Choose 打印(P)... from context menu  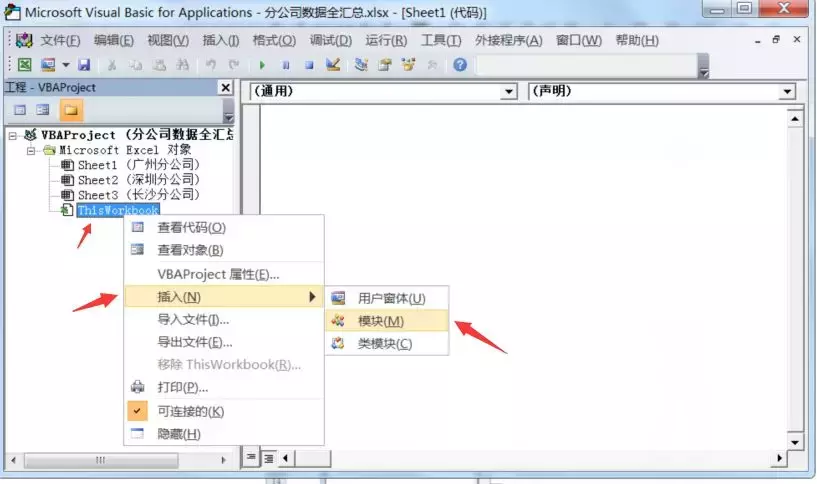click(x=224, y=387)
